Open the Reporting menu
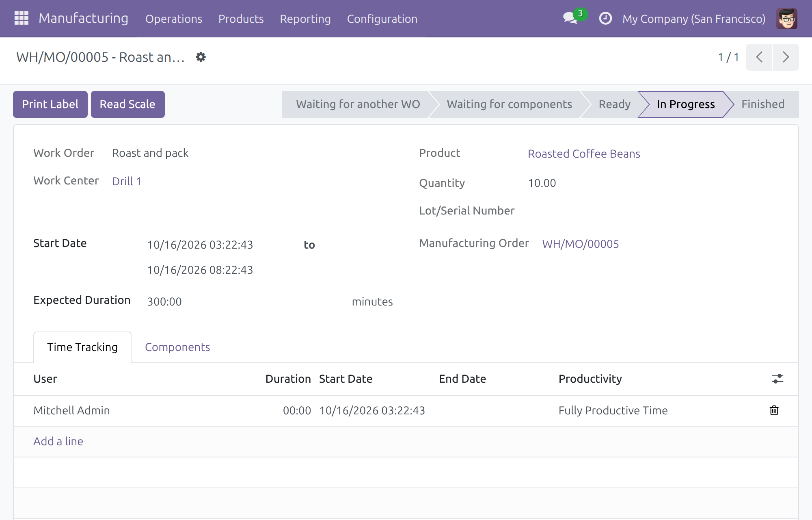 305,19
